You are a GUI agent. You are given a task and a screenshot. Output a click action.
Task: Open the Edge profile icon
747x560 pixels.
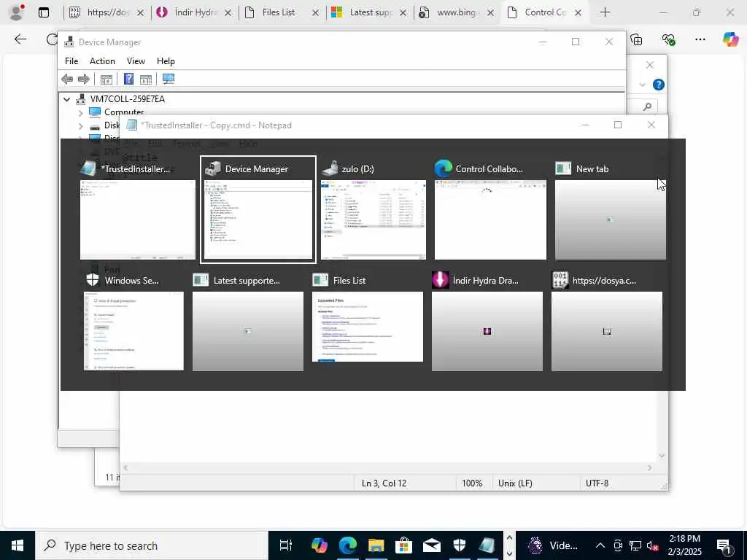pyautogui.click(x=17, y=12)
